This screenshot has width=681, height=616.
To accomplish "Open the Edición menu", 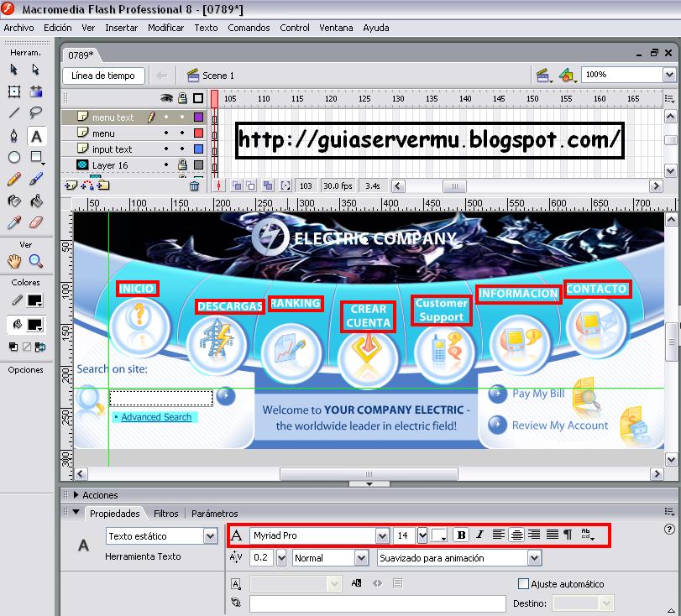I will pos(58,28).
